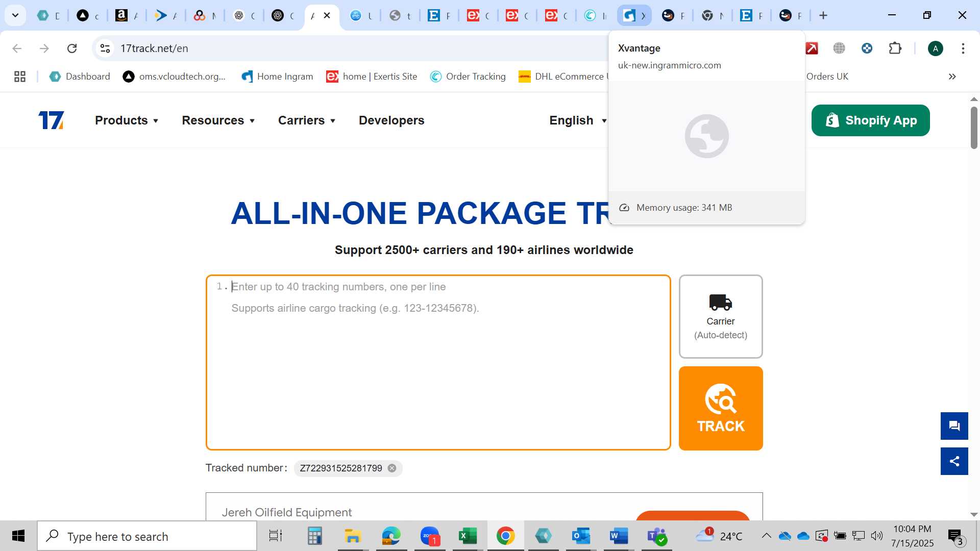Open Microsoft Edge from taskbar
The image size is (980, 551).
[391, 536]
